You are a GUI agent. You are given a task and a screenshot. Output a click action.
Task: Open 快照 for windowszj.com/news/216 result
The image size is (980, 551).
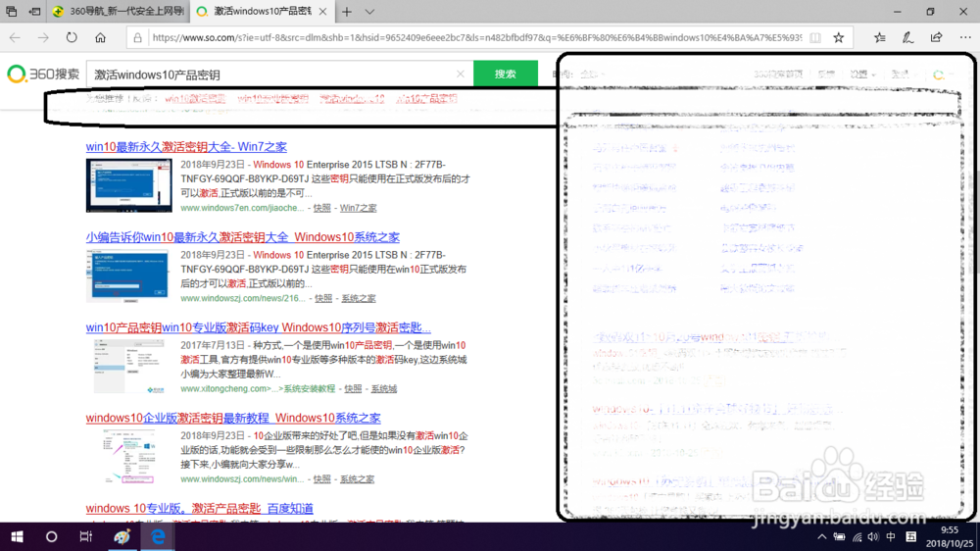point(323,298)
